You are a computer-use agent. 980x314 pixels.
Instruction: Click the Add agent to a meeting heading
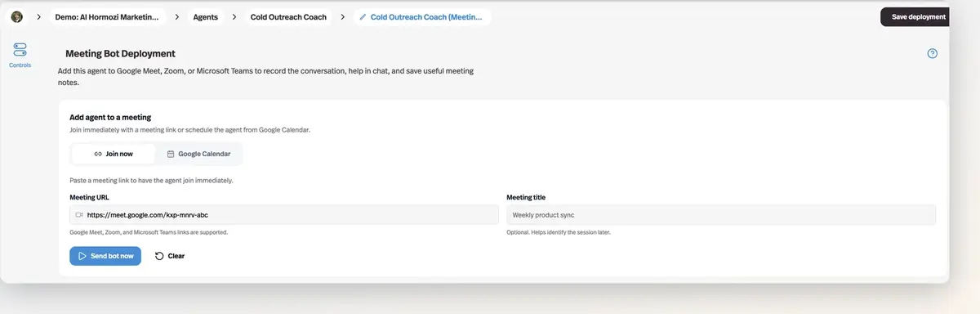pyautogui.click(x=110, y=118)
